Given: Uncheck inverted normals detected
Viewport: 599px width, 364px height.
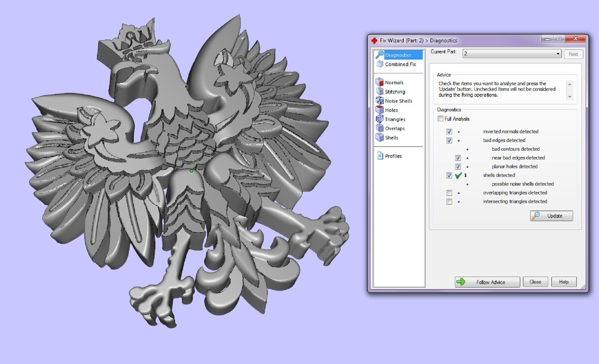Looking at the screenshot, I should (449, 132).
